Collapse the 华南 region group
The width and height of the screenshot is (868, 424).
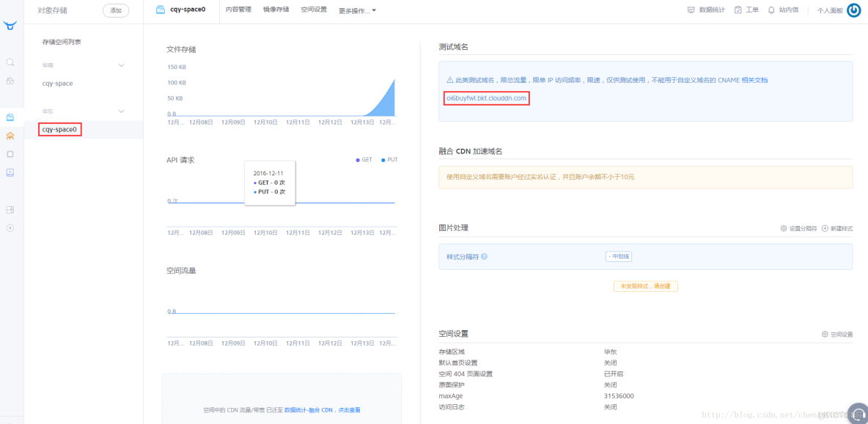121,65
